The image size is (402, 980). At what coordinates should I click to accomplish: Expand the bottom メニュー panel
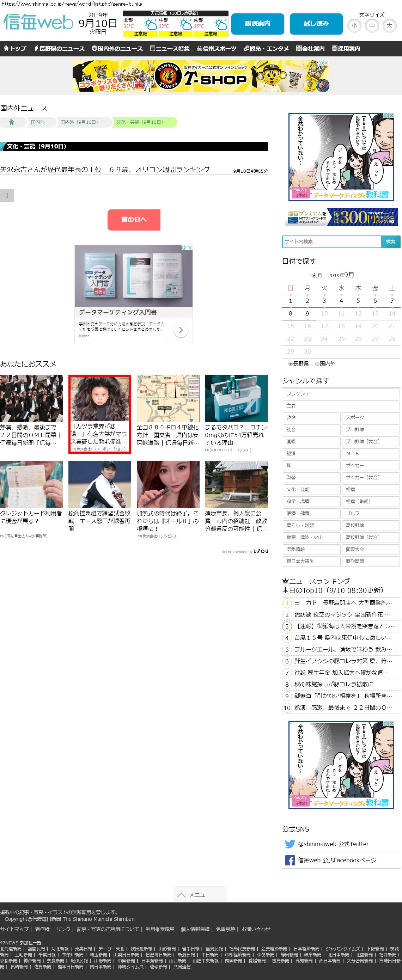200,894
